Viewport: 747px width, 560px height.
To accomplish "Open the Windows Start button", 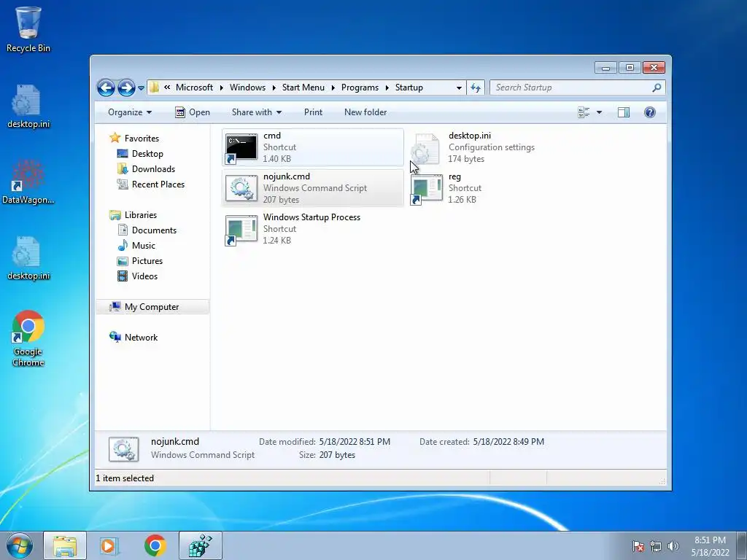I will tap(20, 545).
